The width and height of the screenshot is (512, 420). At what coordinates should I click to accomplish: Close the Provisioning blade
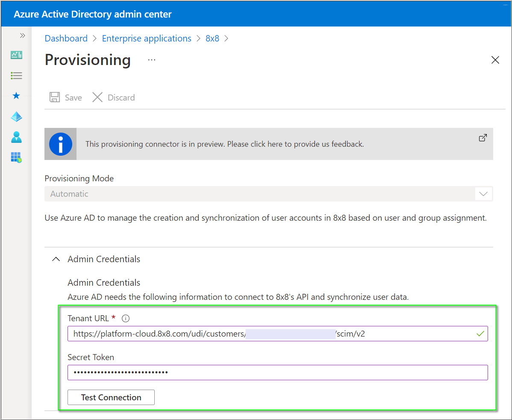pyautogui.click(x=495, y=60)
